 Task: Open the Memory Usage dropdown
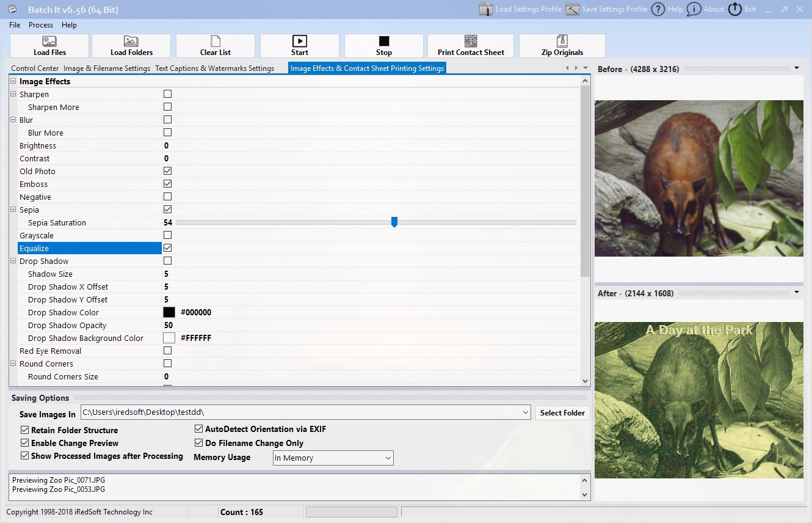333,458
